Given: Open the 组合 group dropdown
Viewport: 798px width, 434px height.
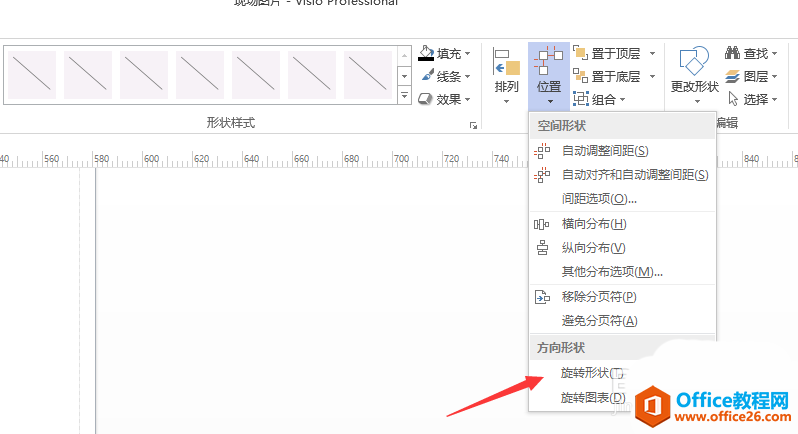Looking at the screenshot, I should 600,99.
